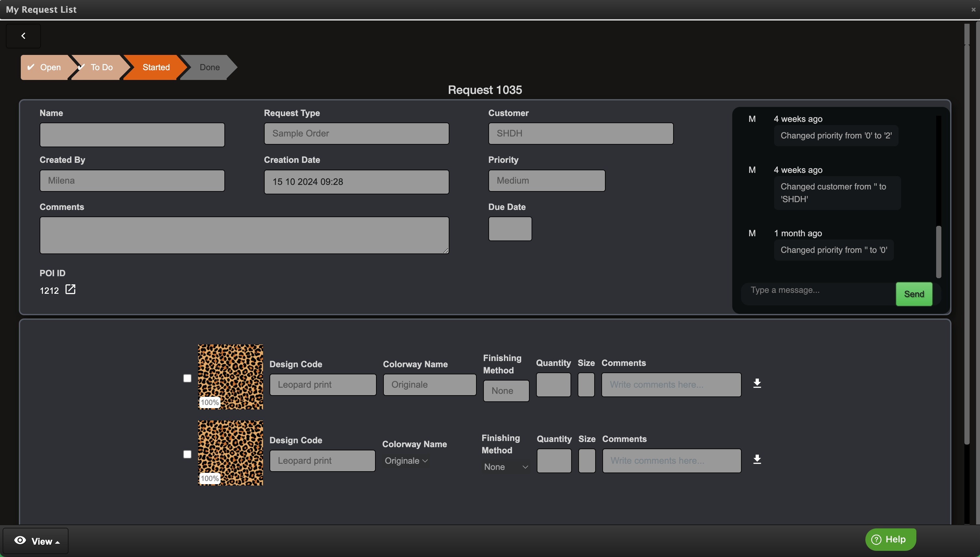Close the My Request List window

973,9
